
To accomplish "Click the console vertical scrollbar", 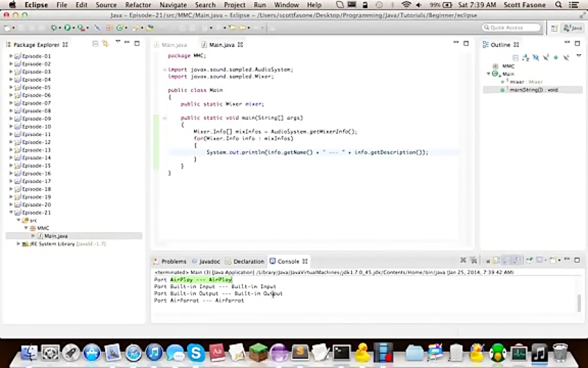I will (578, 302).
